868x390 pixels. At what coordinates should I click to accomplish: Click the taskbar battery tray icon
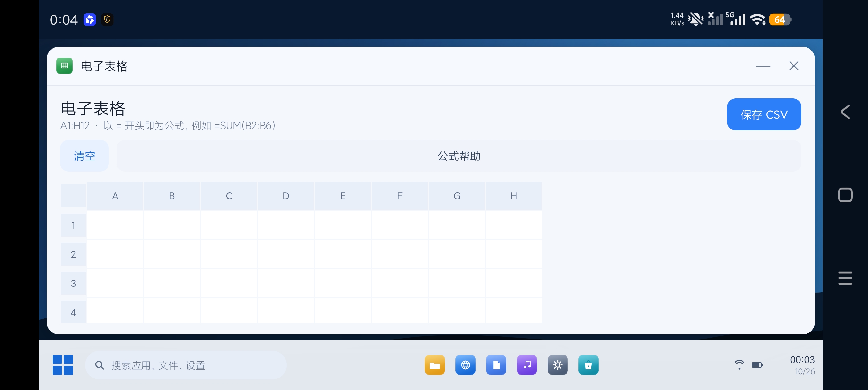(x=757, y=365)
